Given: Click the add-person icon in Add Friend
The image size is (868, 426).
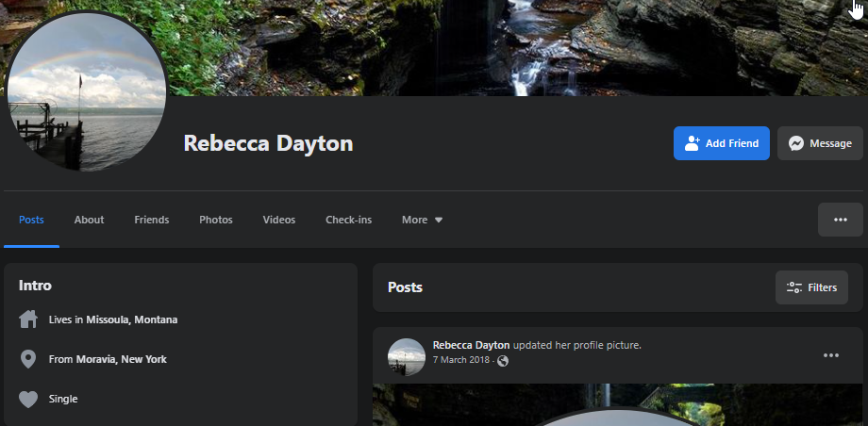Looking at the screenshot, I should pyautogui.click(x=692, y=143).
